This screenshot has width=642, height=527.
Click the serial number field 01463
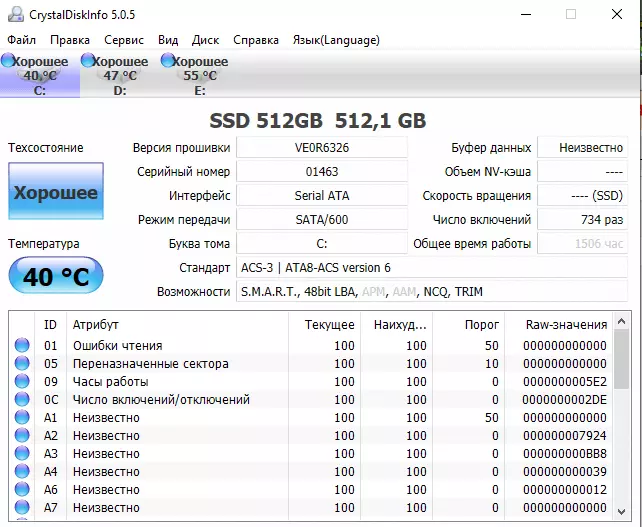click(x=322, y=172)
